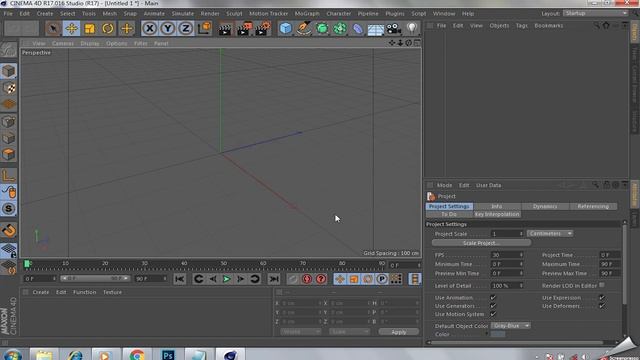Activate the Scale tool
Screen dimensions: 640x360
coord(90,29)
